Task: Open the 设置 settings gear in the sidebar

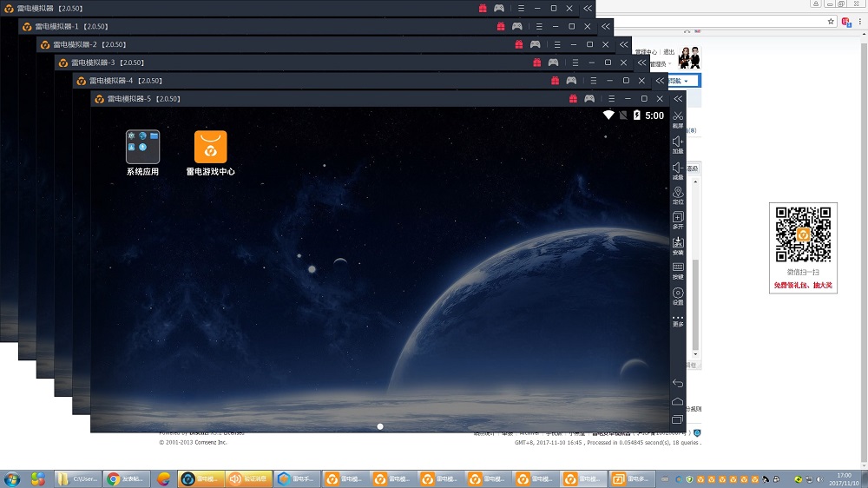Action: click(x=678, y=296)
